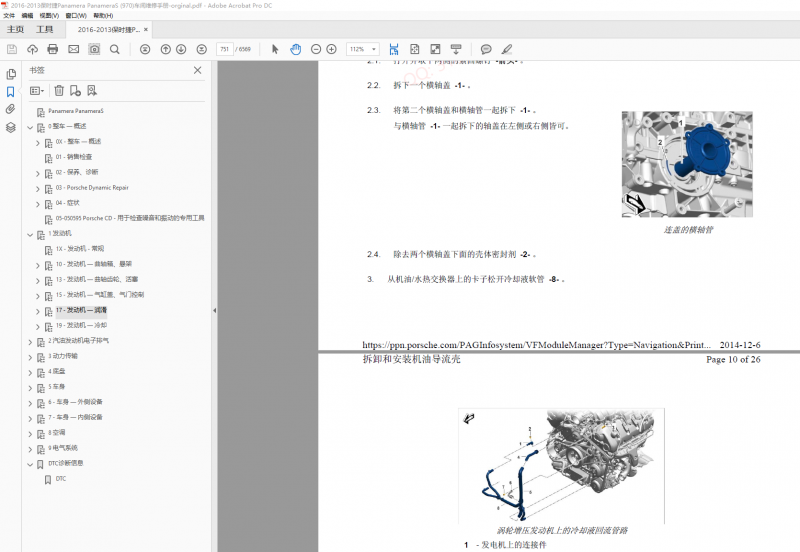Choose the hand pan tool
The width and height of the screenshot is (800, 552).
tap(295, 49)
